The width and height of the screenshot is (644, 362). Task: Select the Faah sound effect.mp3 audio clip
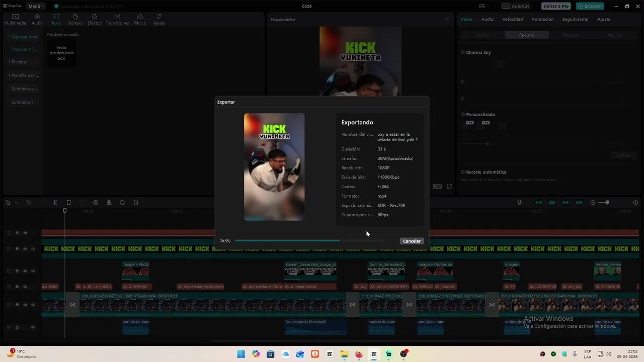(x=315, y=327)
